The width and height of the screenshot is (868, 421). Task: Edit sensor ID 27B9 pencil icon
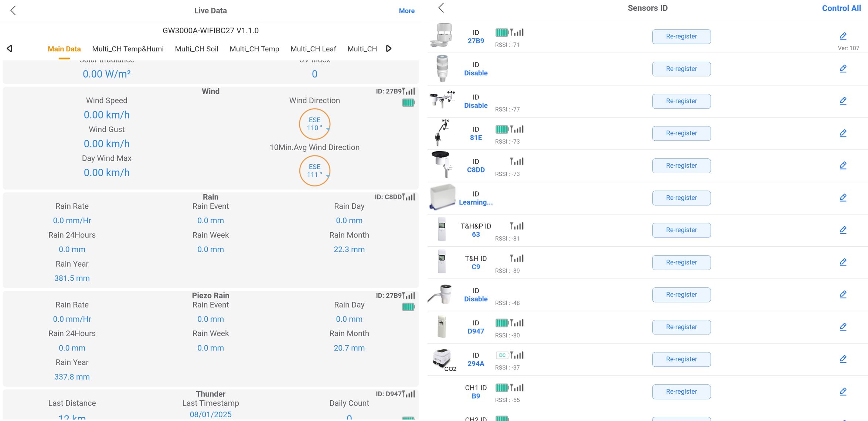point(843,36)
